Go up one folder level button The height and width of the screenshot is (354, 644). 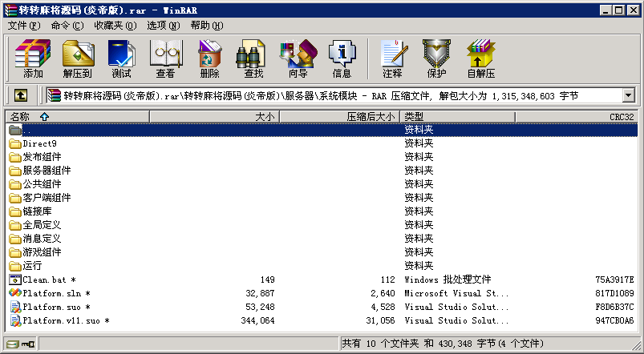pyautogui.click(x=21, y=96)
